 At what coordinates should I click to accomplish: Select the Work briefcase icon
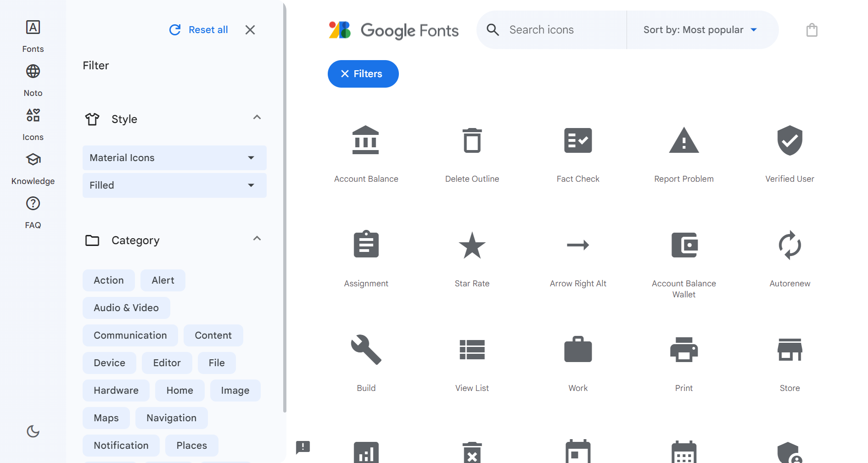tap(578, 350)
